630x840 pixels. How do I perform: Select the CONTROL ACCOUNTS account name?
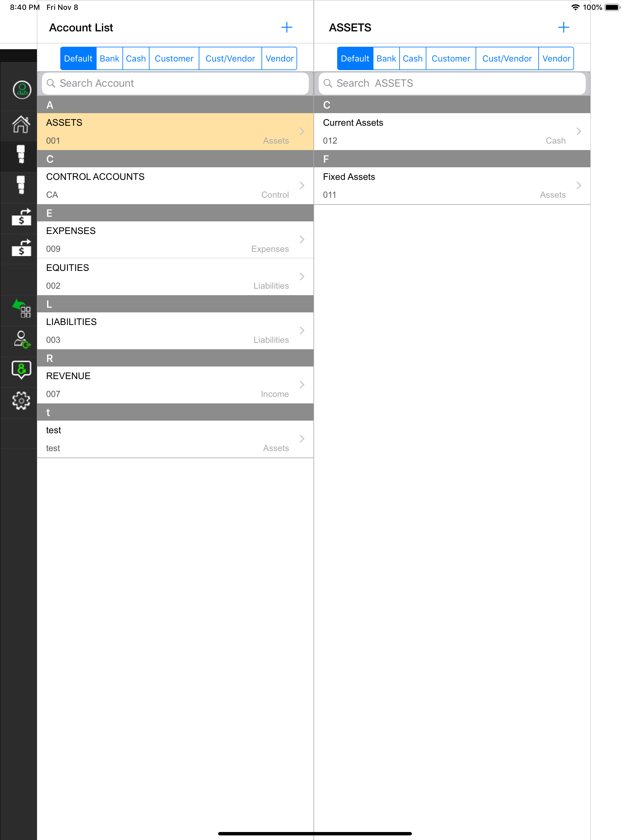pyautogui.click(x=95, y=176)
